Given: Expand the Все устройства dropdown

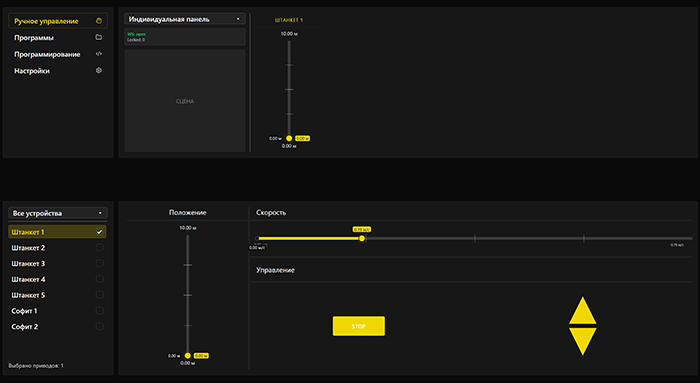Looking at the screenshot, I should click(x=58, y=213).
